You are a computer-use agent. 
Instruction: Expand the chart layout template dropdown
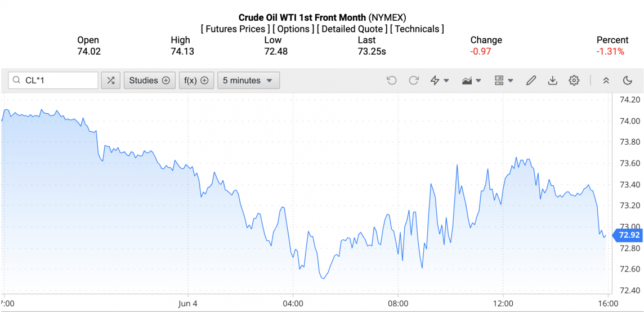[x=503, y=81]
